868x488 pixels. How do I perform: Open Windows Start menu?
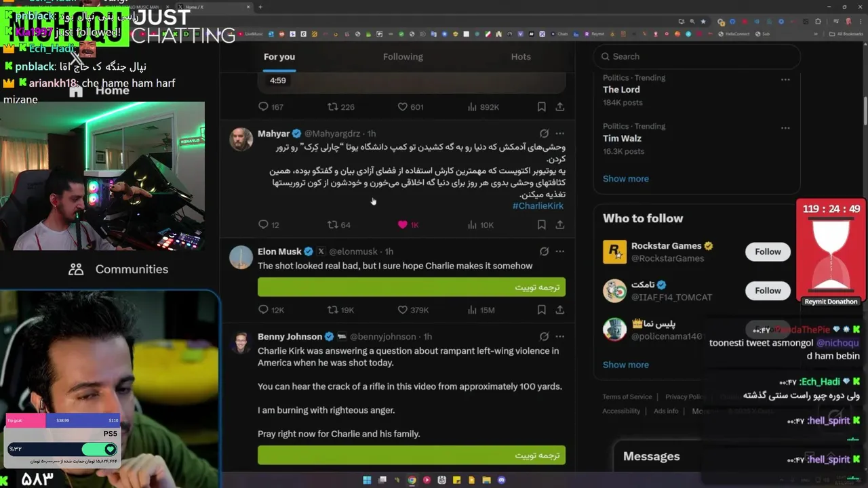(x=367, y=480)
